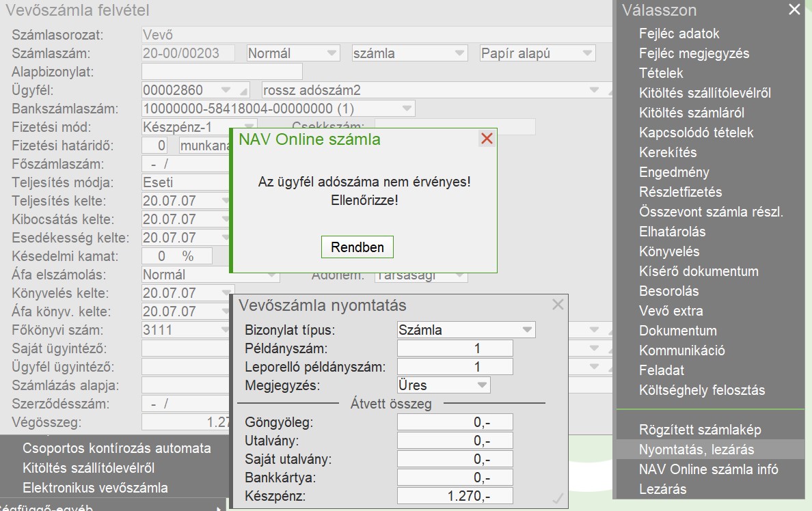Expand the Megjegyzés dropdown set to Üres
The height and width of the screenshot is (511, 812).
pyautogui.click(x=481, y=385)
